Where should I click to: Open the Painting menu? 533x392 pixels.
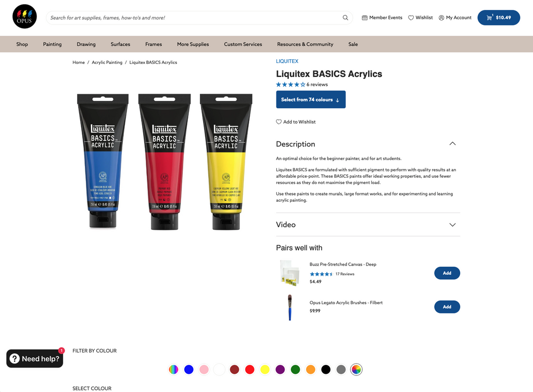tap(53, 44)
